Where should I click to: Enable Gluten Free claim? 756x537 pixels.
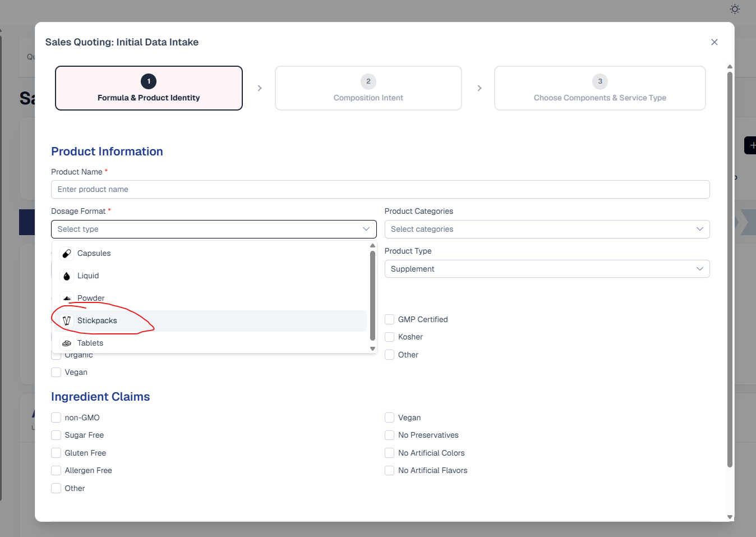click(x=56, y=453)
